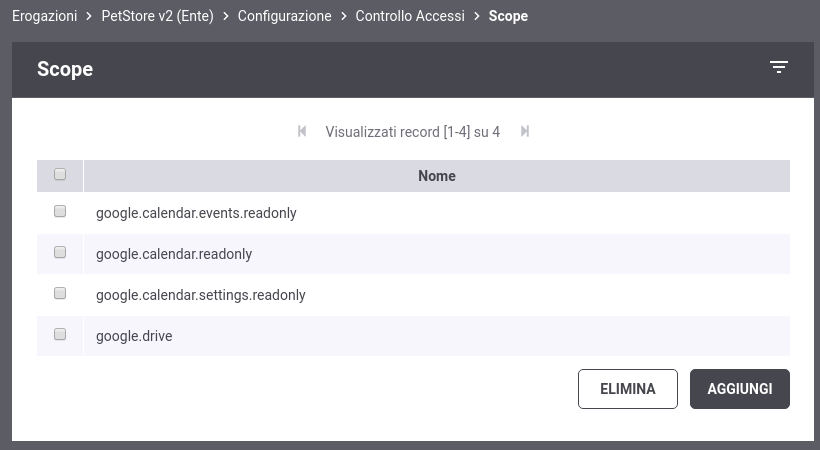Check google.calendar.readonly row checkbox
820x450 pixels.
(60, 252)
